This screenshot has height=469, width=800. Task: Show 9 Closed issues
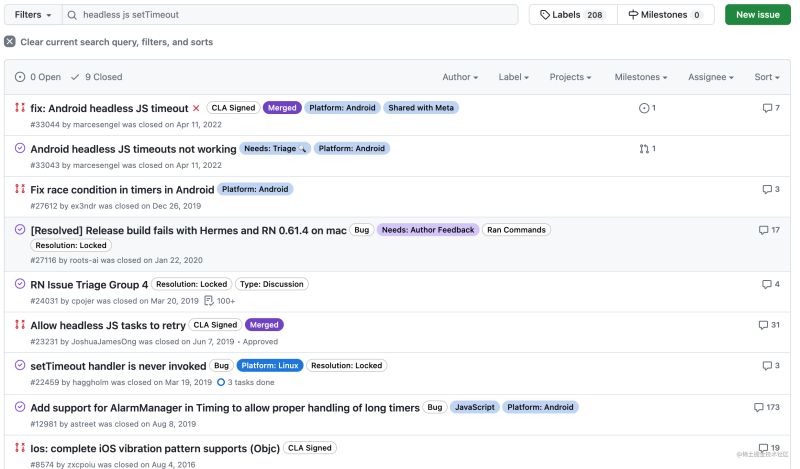coord(97,77)
